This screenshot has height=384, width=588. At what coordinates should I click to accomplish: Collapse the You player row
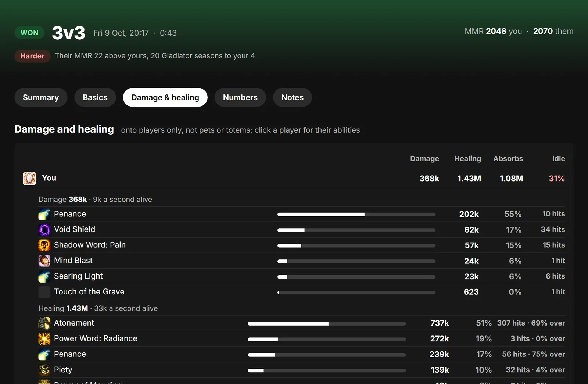(294, 179)
